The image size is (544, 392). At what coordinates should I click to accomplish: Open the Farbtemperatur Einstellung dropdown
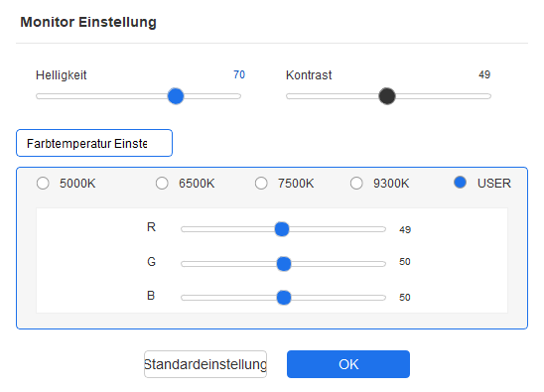(x=94, y=143)
